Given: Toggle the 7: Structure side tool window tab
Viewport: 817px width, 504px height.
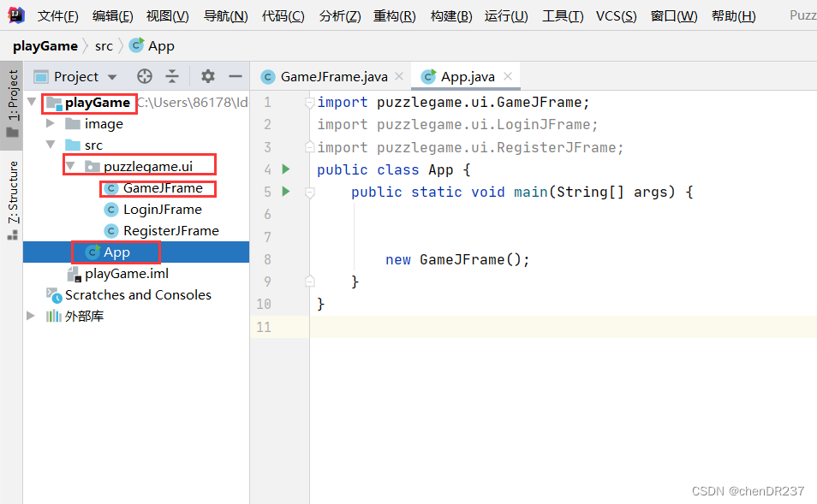Looking at the screenshot, I should (13, 200).
